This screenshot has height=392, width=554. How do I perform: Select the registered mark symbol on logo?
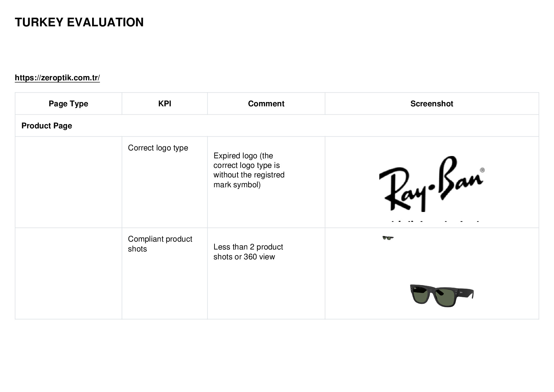[x=482, y=170]
